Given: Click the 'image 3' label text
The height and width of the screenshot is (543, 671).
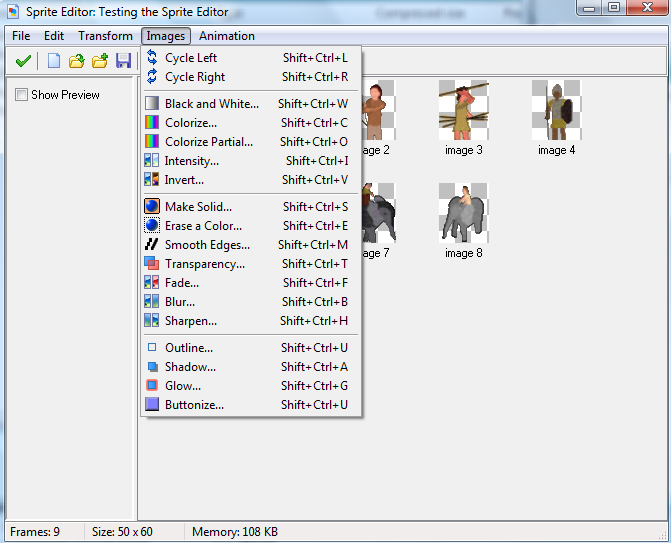Looking at the screenshot, I should click(x=463, y=150).
